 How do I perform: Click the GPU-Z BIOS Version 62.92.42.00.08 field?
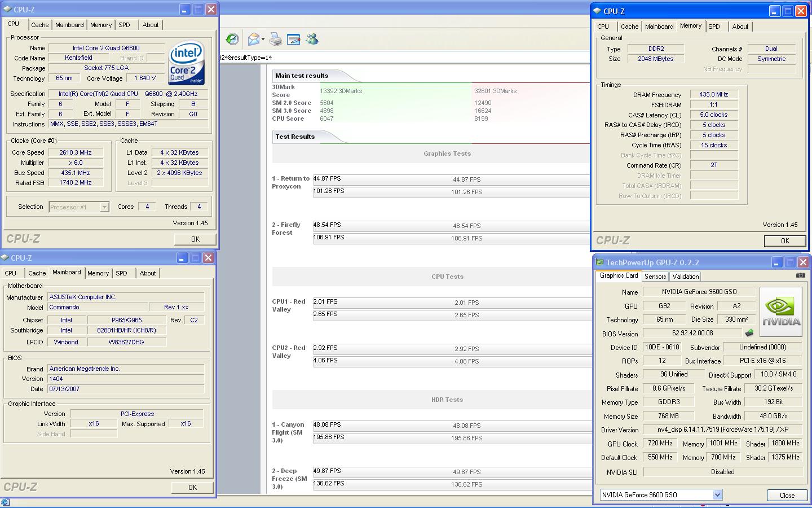pos(692,334)
